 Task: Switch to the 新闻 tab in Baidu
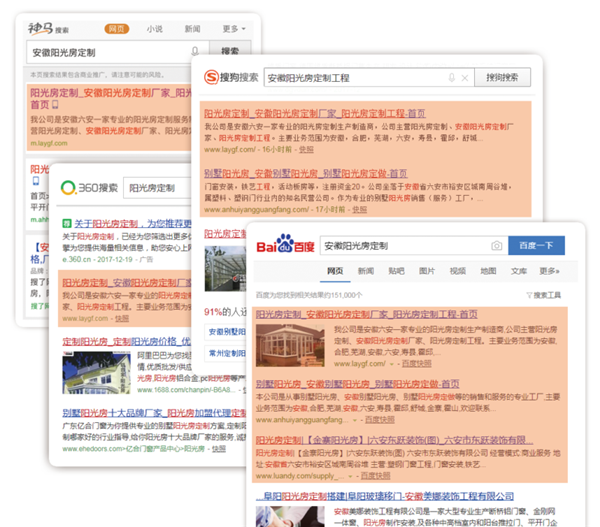pyautogui.click(x=366, y=271)
